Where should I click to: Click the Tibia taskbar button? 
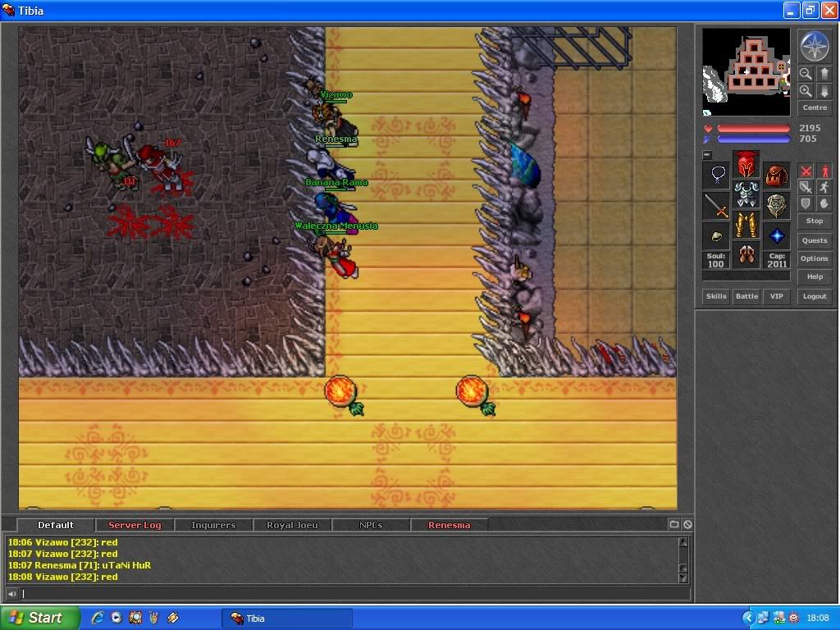287,619
